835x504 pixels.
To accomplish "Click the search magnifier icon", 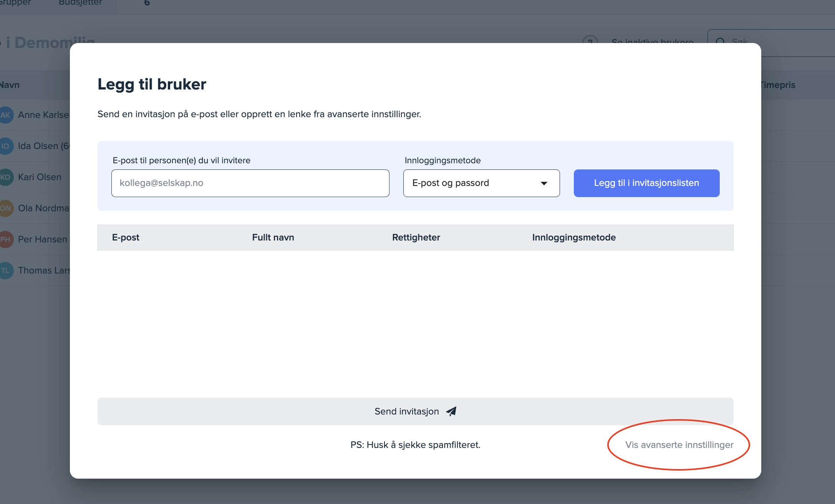I will coord(721,40).
